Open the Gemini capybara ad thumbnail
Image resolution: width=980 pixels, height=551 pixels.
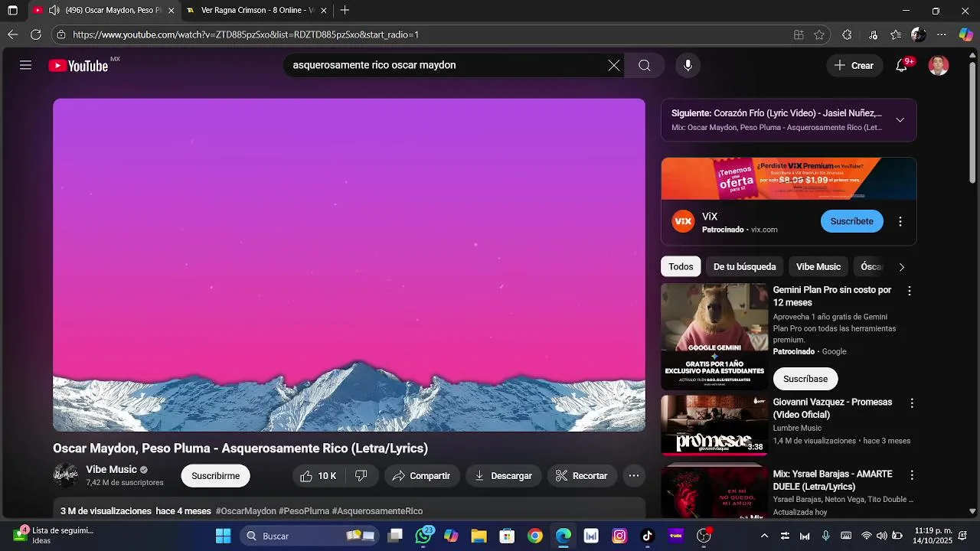click(x=714, y=337)
